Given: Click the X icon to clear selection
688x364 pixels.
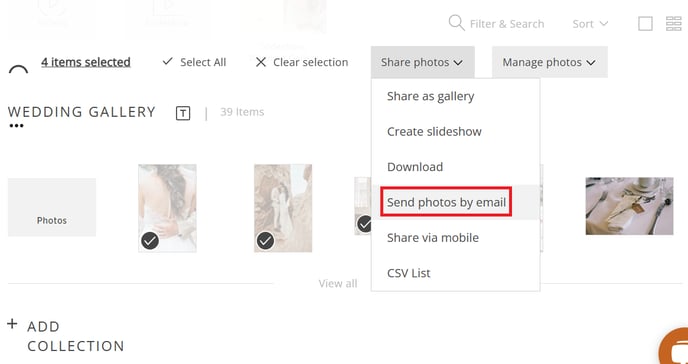Looking at the screenshot, I should pos(261,62).
